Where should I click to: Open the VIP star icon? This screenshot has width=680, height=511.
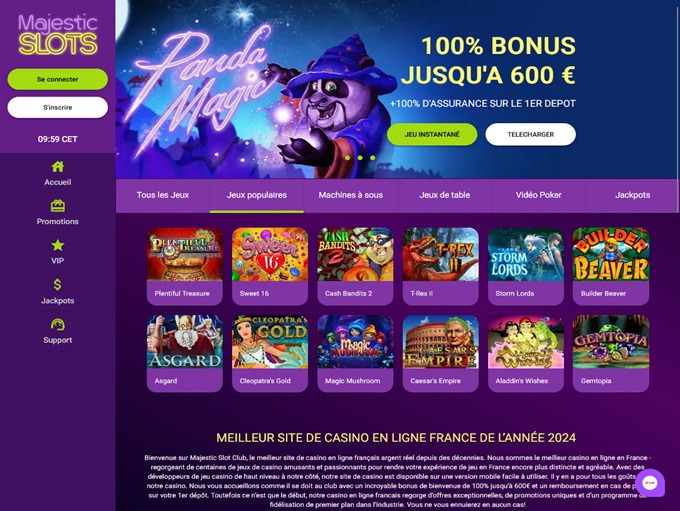[58, 246]
